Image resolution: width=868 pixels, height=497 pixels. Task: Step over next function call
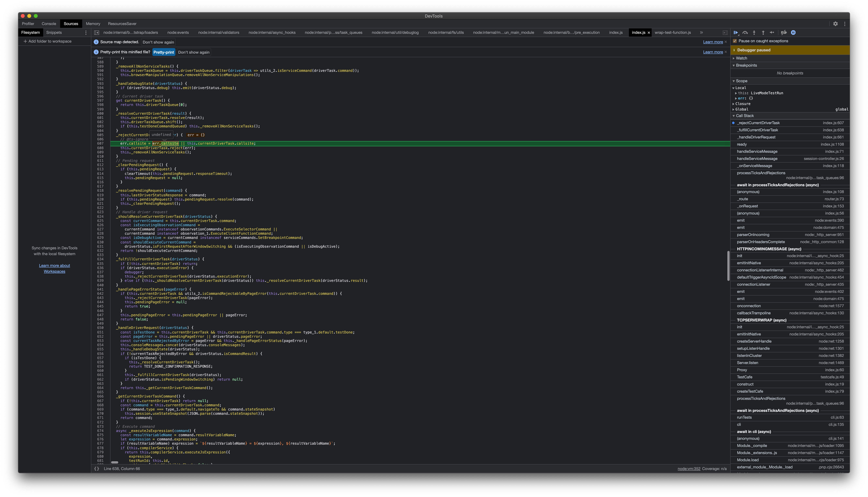click(745, 33)
